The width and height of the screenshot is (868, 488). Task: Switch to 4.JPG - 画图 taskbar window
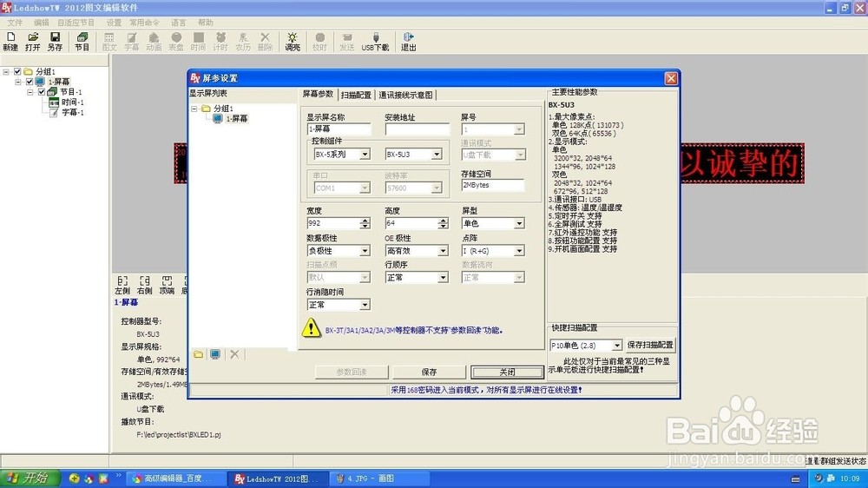pos(380,478)
